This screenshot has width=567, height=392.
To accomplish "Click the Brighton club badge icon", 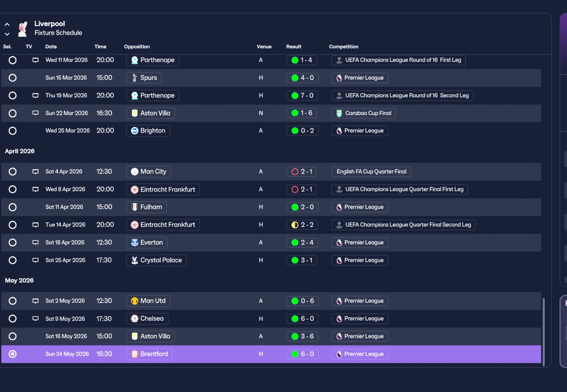I will [135, 131].
